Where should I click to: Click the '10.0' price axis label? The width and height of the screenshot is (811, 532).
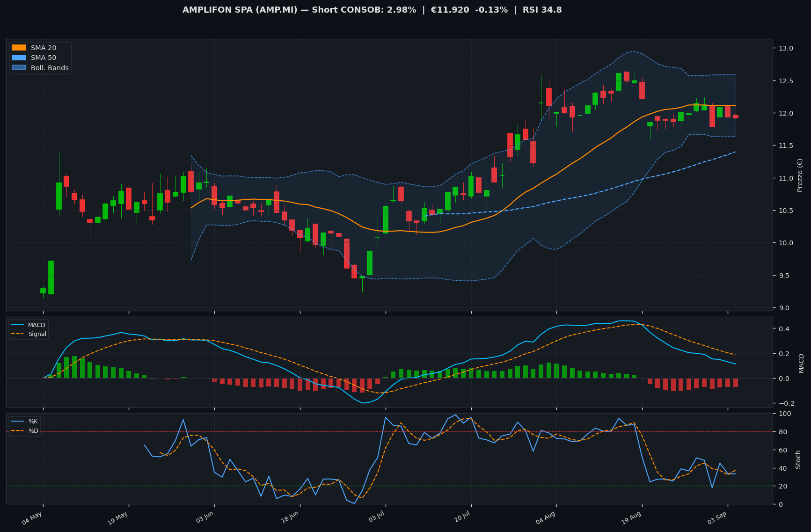click(x=785, y=243)
